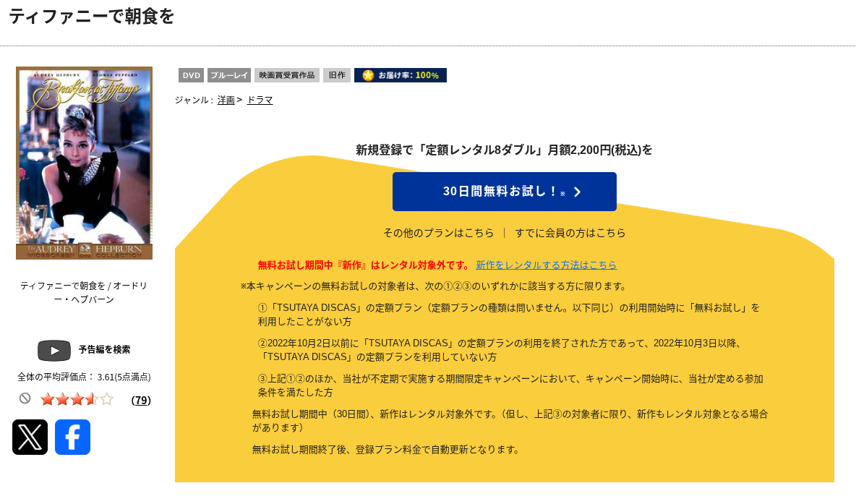This screenshot has width=856, height=504.
Task: Click the 旧作 tag badge
Action: coord(337,75)
